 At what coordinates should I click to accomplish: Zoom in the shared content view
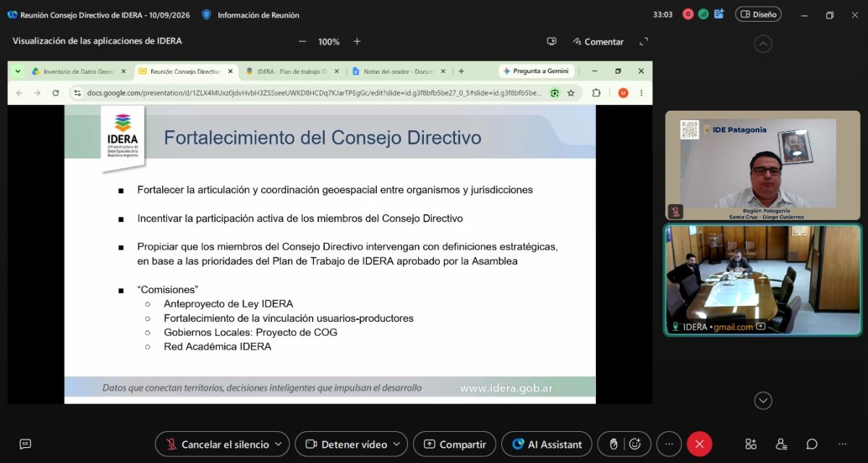click(x=357, y=42)
